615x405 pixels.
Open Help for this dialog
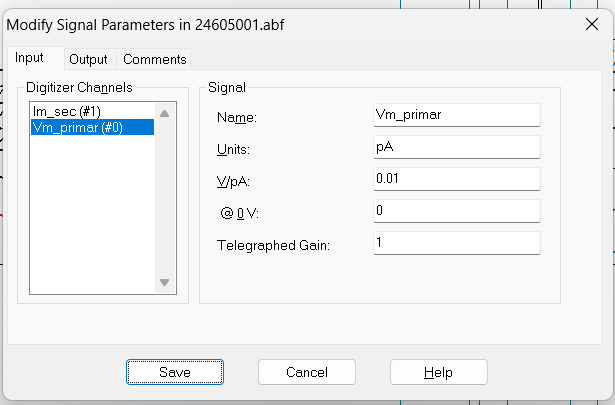point(439,372)
